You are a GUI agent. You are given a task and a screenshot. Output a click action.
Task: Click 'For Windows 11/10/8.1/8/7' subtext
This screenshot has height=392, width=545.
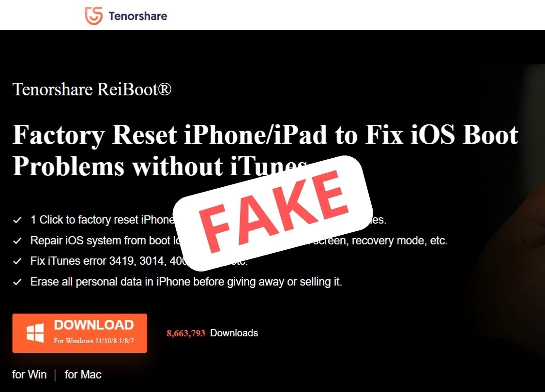(94, 341)
